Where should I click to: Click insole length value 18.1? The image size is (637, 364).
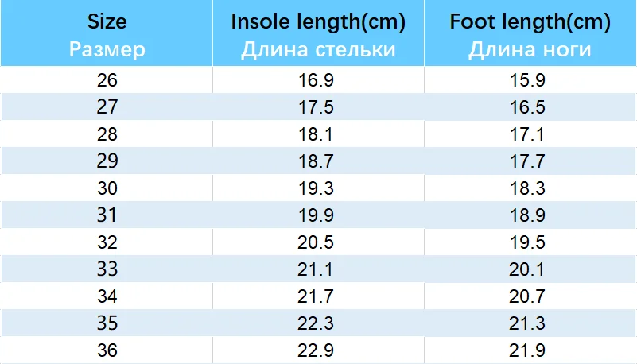click(316, 134)
